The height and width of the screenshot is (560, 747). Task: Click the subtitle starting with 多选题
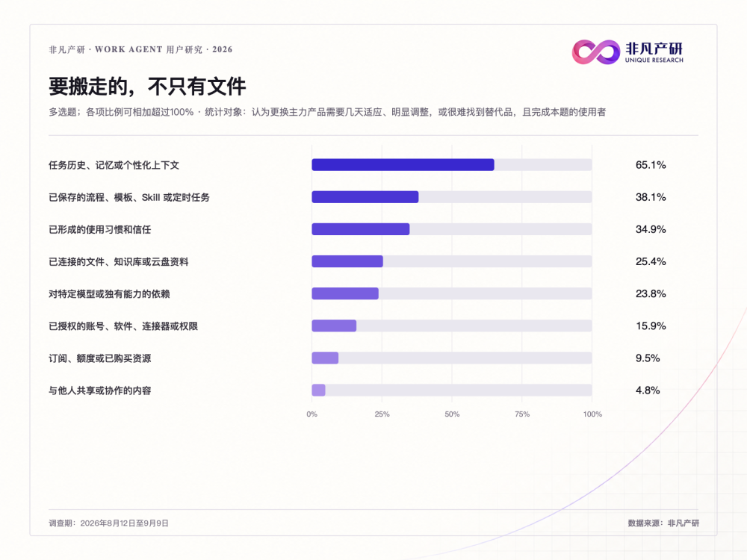327,113
